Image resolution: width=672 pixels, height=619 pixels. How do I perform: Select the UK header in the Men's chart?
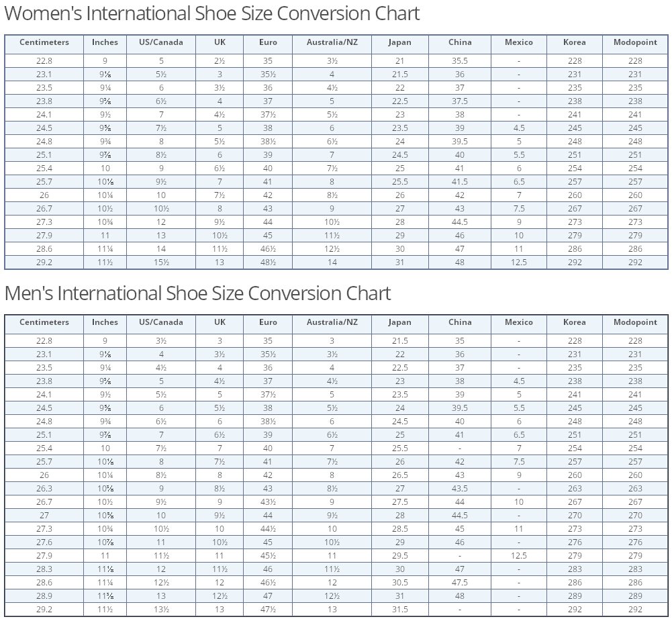click(x=220, y=322)
